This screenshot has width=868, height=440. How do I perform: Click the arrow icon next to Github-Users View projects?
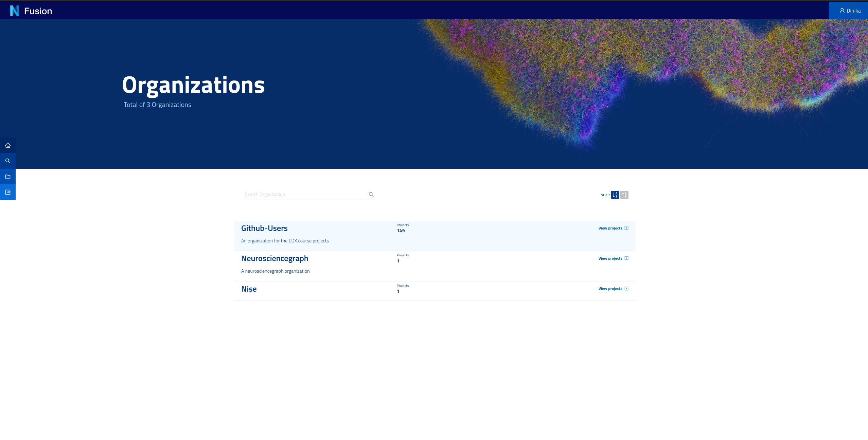tap(626, 228)
